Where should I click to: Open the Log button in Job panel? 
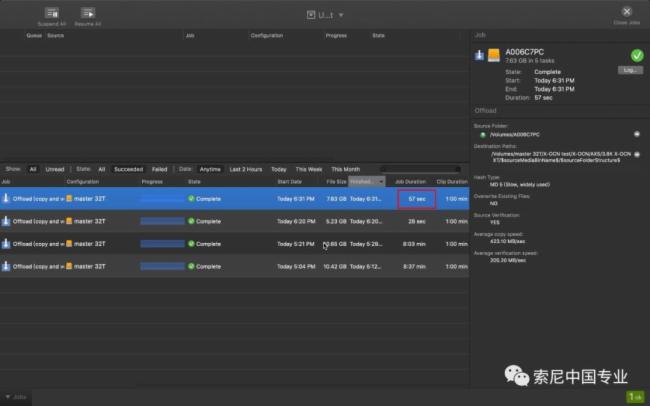[x=629, y=70]
